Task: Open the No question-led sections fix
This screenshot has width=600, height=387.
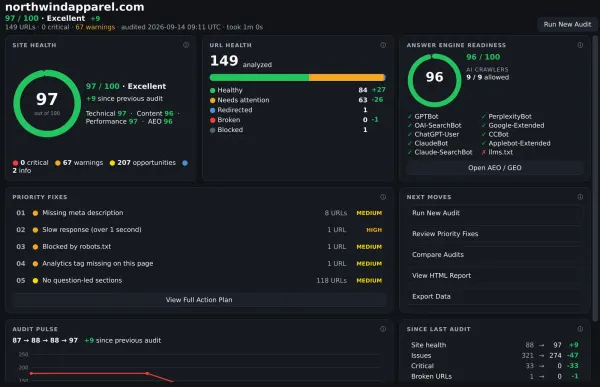Action: pyautogui.click(x=199, y=280)
